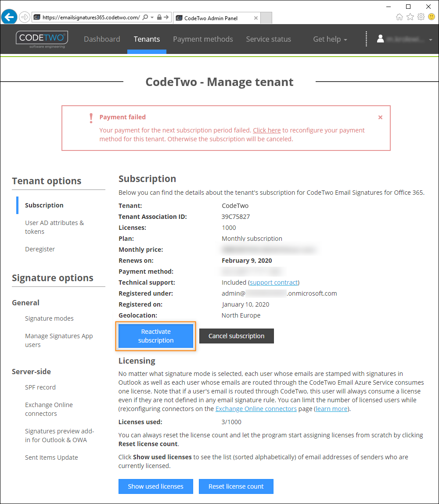The image size is (439, 504).
Task: Click the Plan value Monthly subscription
Action: click(x=252, y=239)
